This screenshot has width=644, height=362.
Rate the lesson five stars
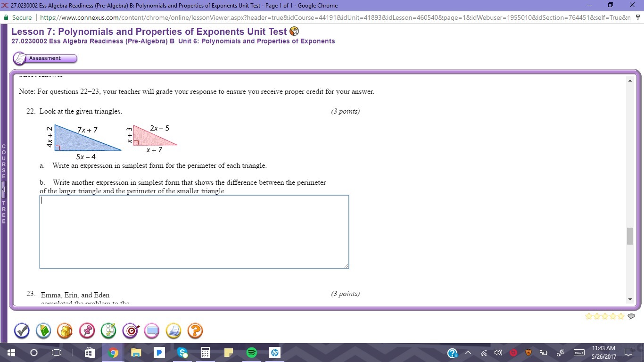click(621, 316)
